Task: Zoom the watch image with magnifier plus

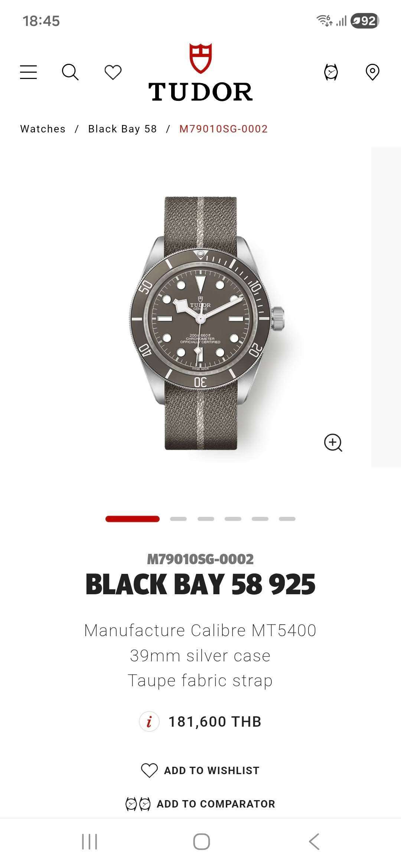Action: [333, 443]
